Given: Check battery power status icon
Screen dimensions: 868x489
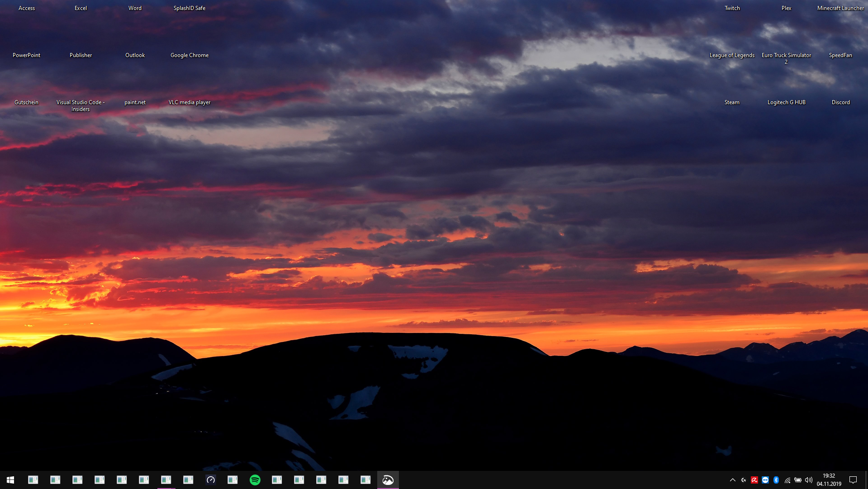Looking at the screenshot, I should pos(798,480).
